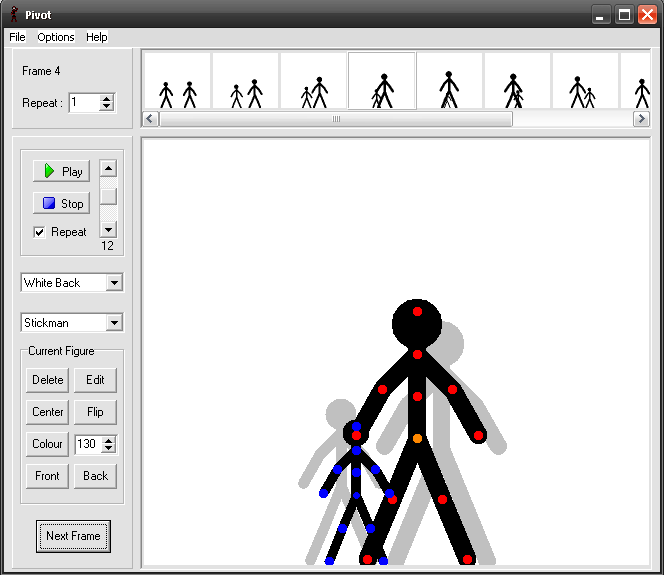This screenshot has width=664, height=575.
Task: Click the Pivot application icon in title bar
Action: point(15,14)
